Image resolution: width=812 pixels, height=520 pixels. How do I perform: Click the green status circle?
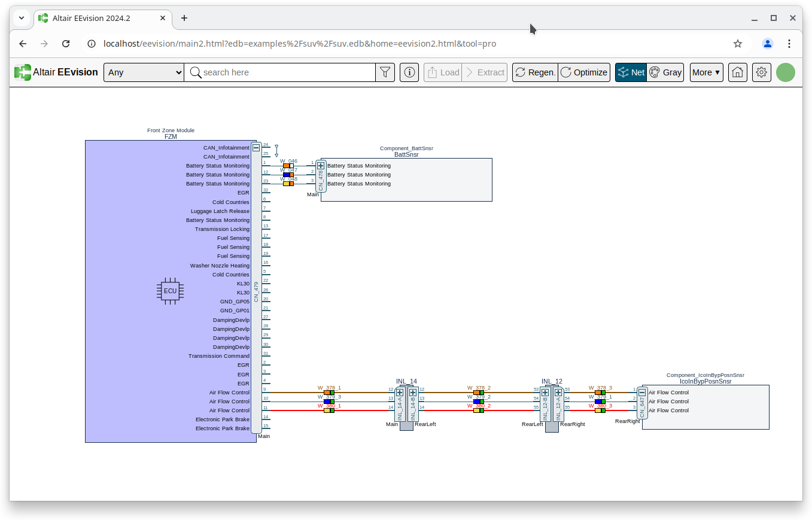click(x=785, y=72)
